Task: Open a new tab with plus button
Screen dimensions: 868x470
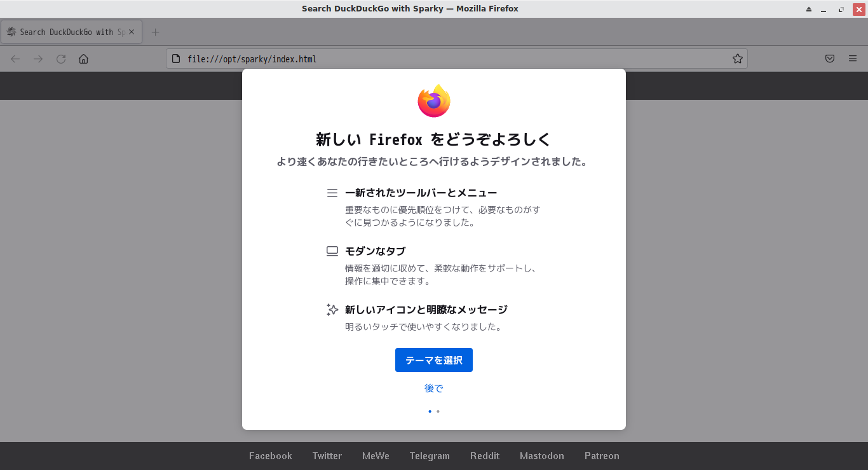Action: pos(156,32)
